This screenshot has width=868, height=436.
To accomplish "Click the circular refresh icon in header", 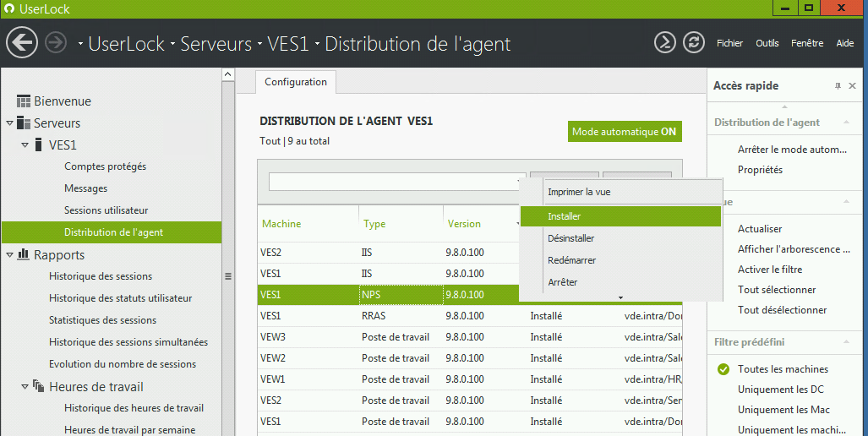I will coord(694,42).
